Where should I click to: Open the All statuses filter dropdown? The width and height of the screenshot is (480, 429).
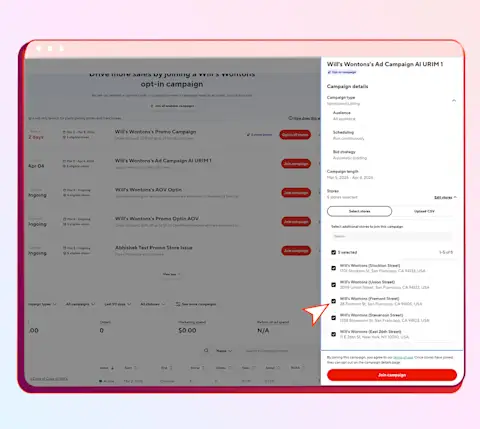point(153,304)
